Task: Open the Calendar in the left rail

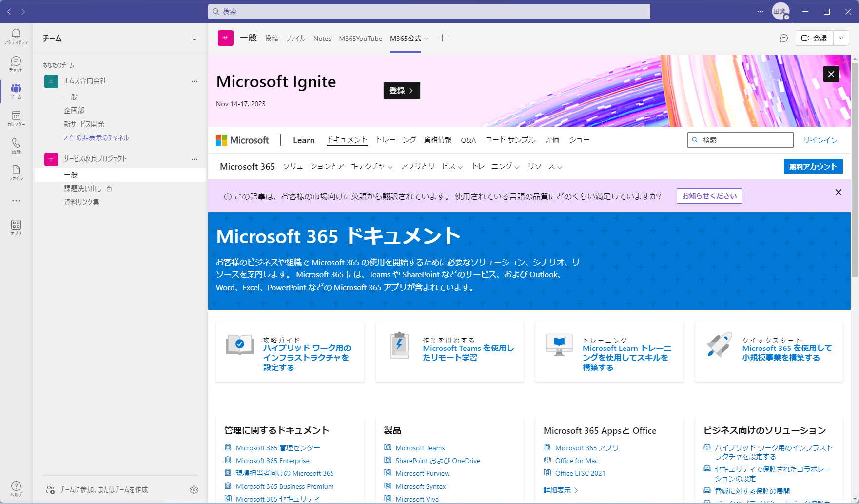Action: point(16,118)
